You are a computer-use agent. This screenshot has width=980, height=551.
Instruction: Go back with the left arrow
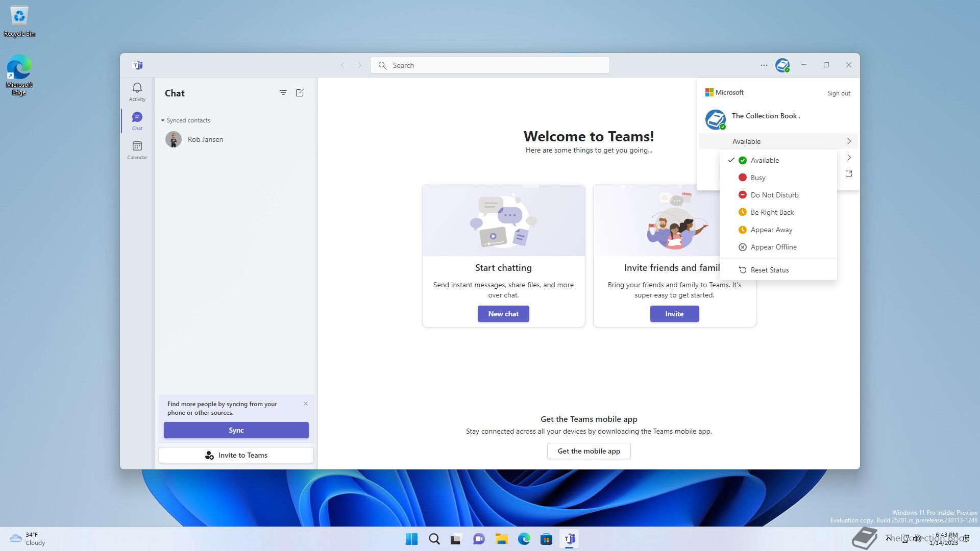pos(343,65)
